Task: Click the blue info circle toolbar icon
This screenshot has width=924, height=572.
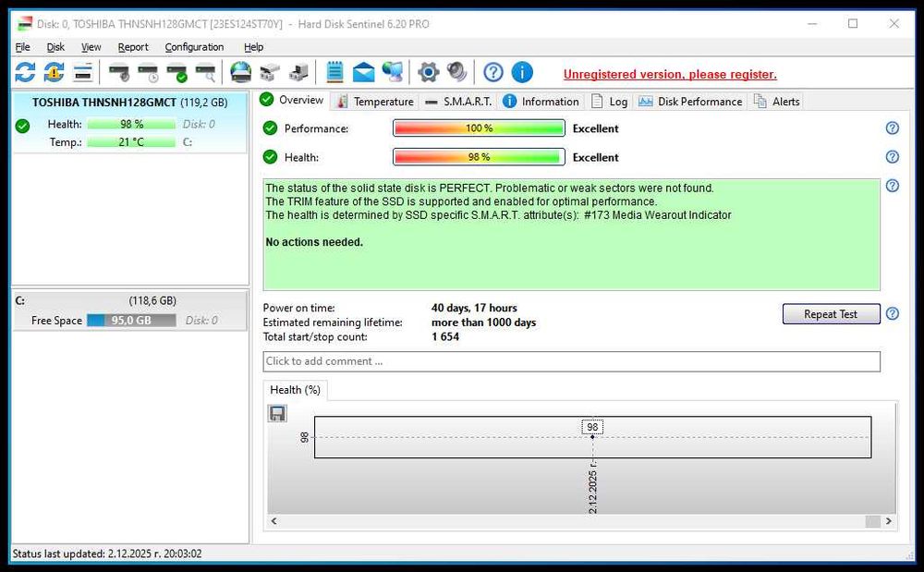Action: [522, 73]
